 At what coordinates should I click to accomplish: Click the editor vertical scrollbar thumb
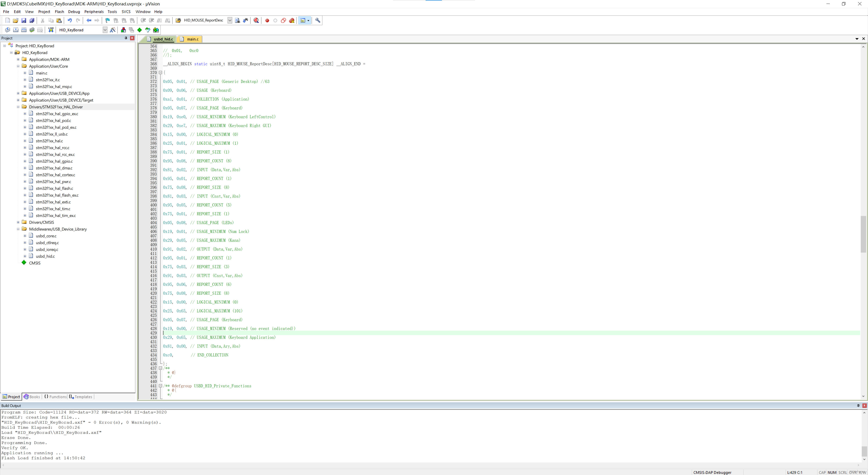(863, 234)
